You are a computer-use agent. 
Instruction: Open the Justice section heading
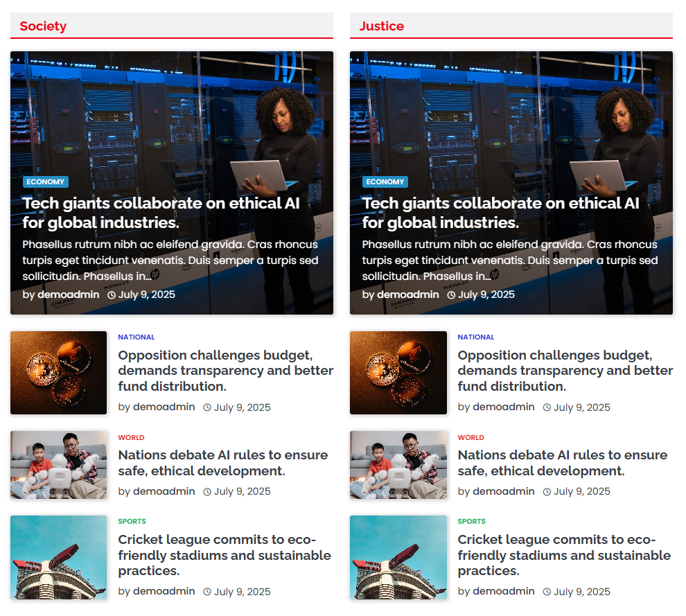click(x=382, y=26)
